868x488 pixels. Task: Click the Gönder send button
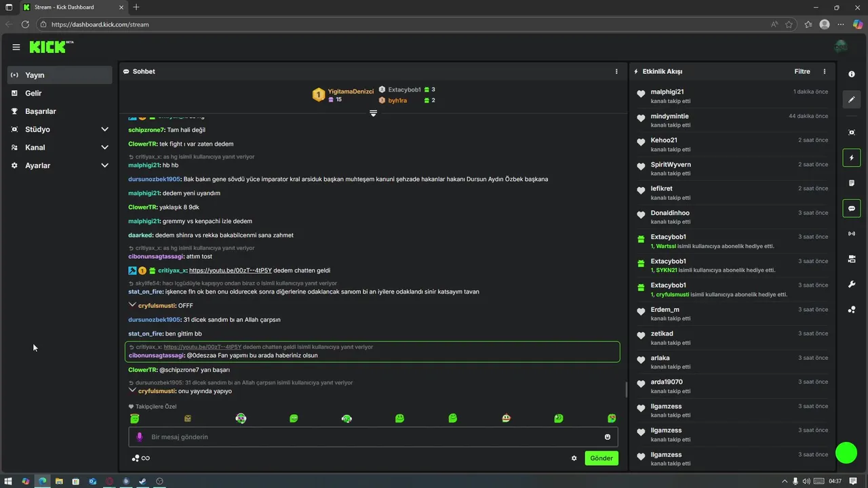tap(601, 458)
